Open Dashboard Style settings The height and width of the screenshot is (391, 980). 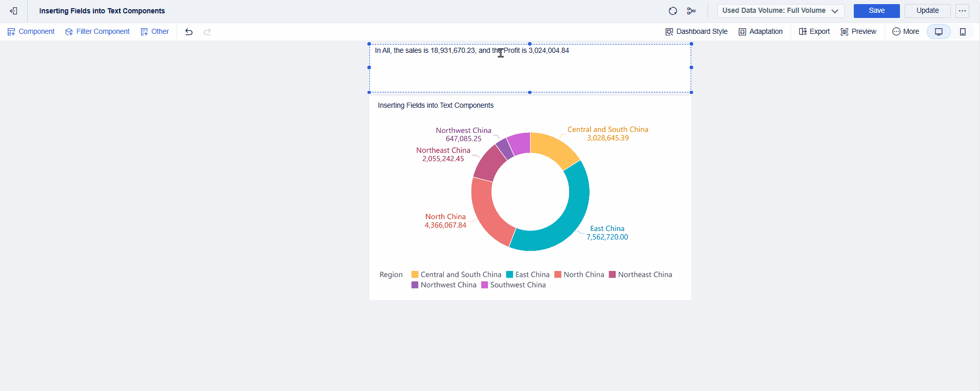tap(696, 32)
